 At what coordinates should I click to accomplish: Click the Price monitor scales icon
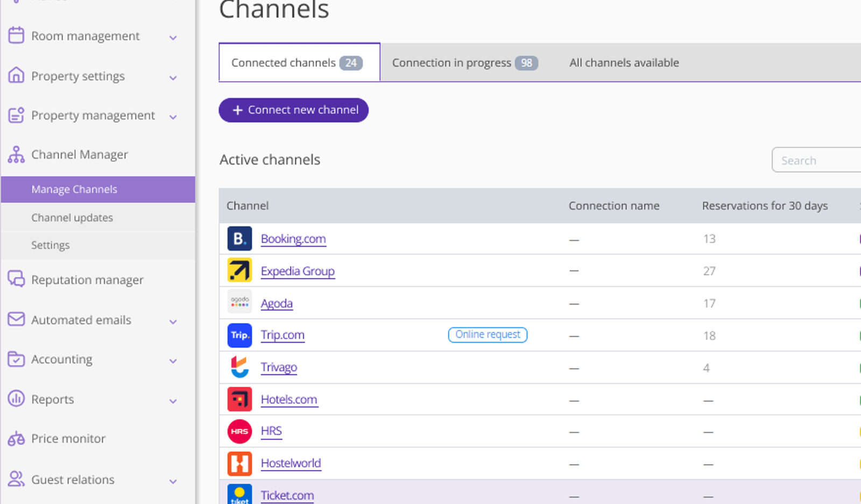pos(16,438)
